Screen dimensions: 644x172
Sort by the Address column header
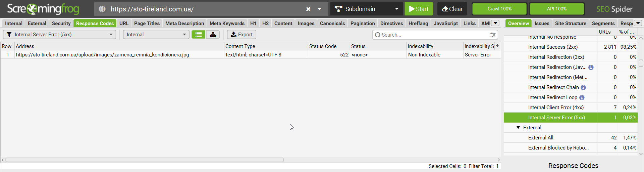coord(119,46)
